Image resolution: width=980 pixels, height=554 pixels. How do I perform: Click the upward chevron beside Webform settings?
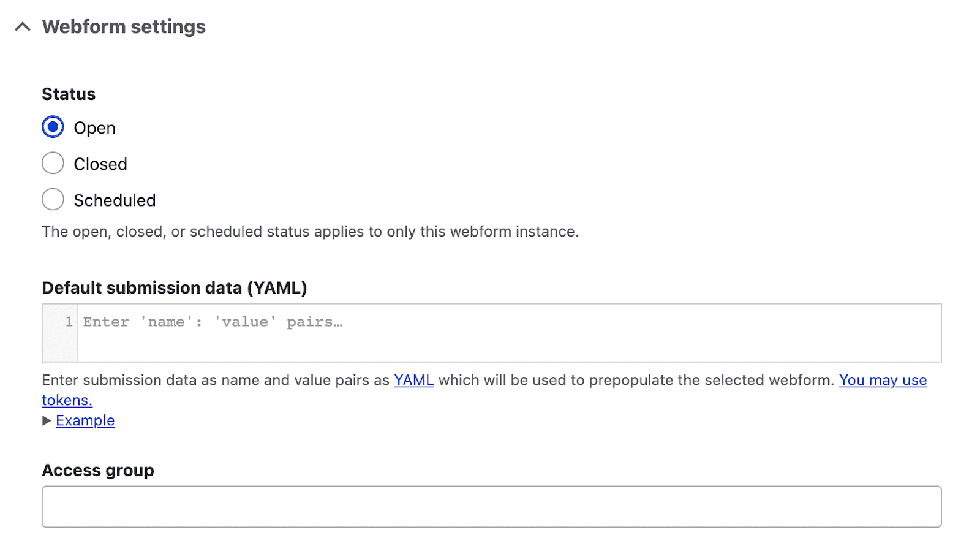23,27
